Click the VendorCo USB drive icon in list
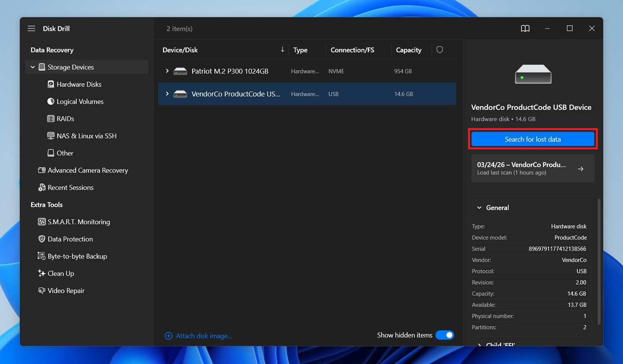The width and height of the screenshot is (623, 364). 180,94
